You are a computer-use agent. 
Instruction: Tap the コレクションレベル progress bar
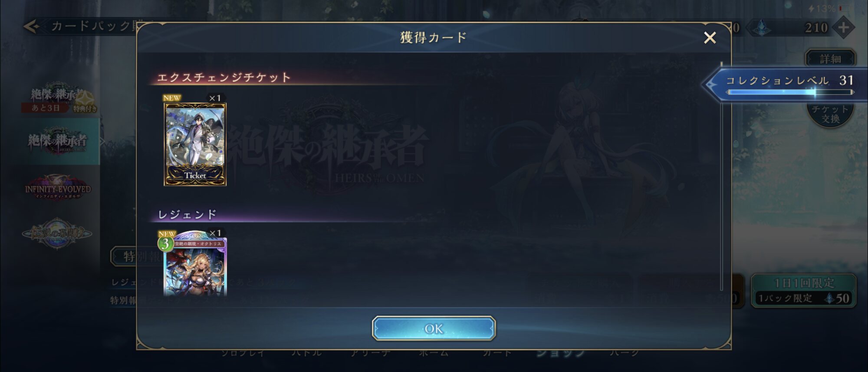790,92
